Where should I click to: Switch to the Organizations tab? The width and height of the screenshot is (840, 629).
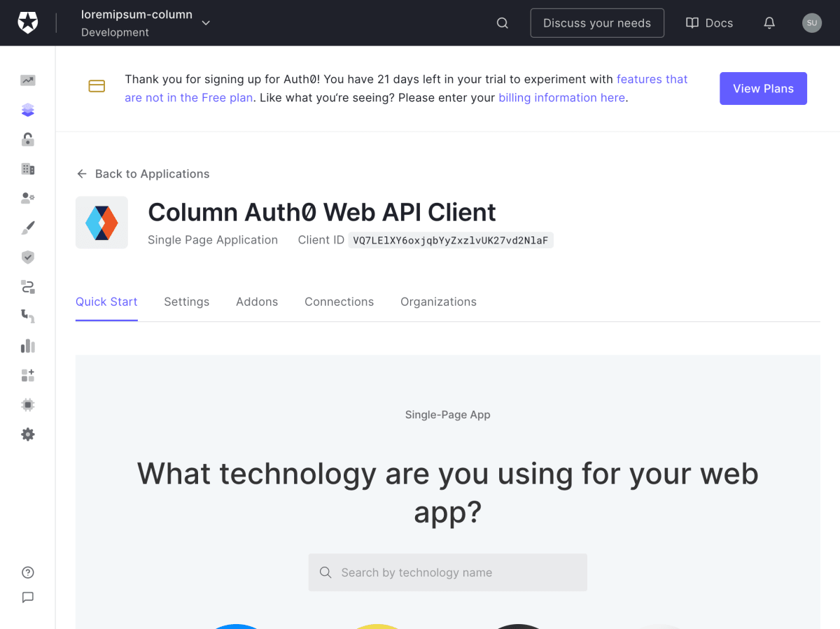pos(438,302)
